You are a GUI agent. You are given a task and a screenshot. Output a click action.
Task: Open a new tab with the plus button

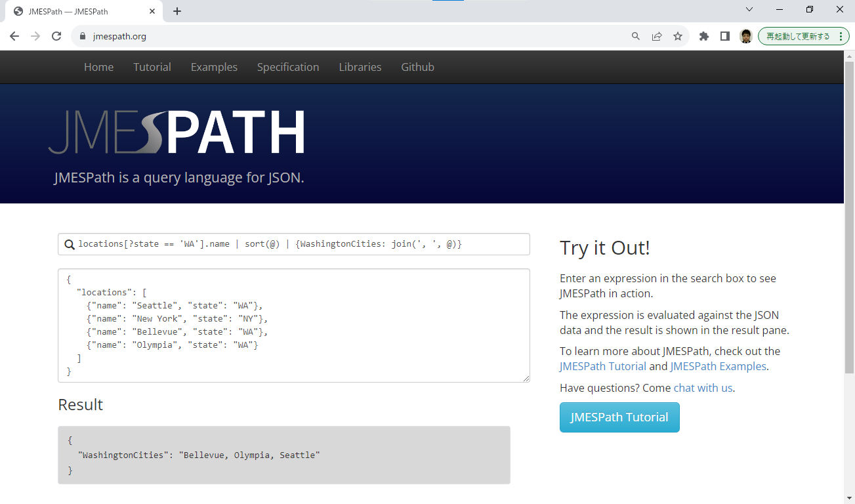[177, 10]
